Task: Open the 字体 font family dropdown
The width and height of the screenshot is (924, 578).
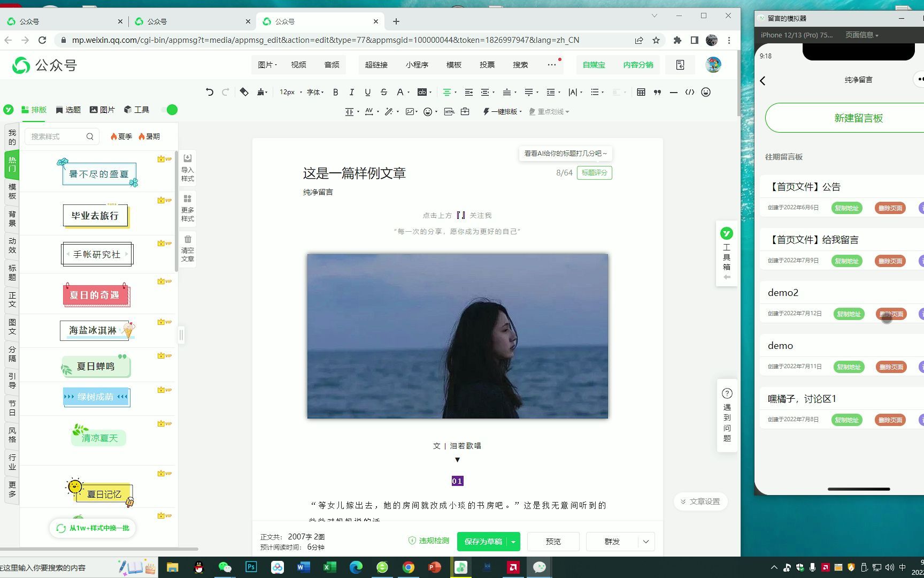Action: [315, 92]
